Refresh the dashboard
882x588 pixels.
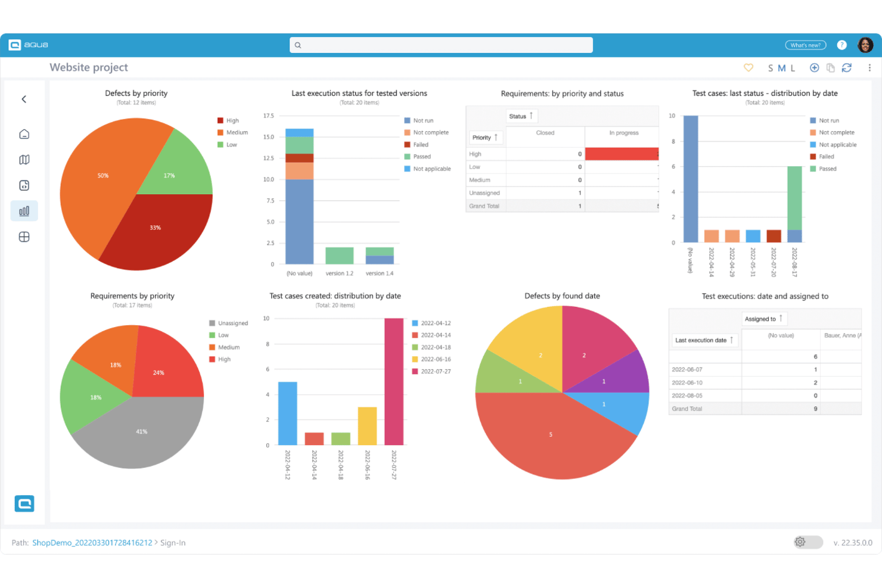pos(847,68)
